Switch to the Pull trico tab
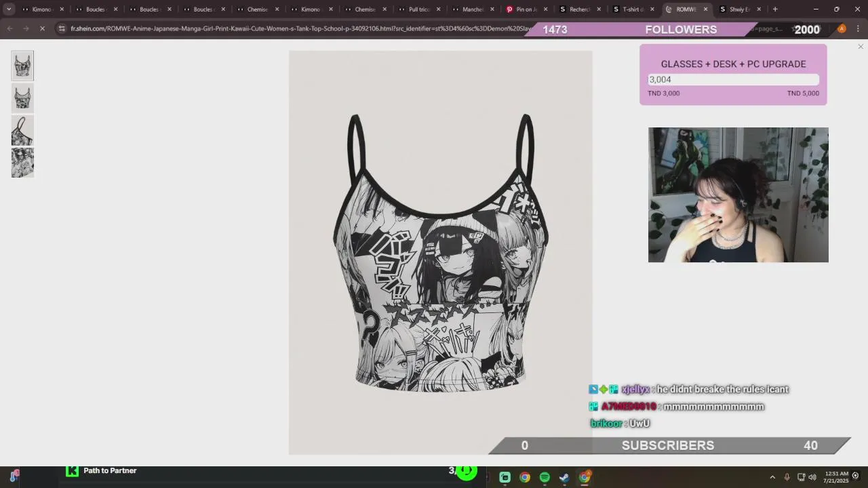This screenshot has height=488, width=868. (x=419, y=9)
